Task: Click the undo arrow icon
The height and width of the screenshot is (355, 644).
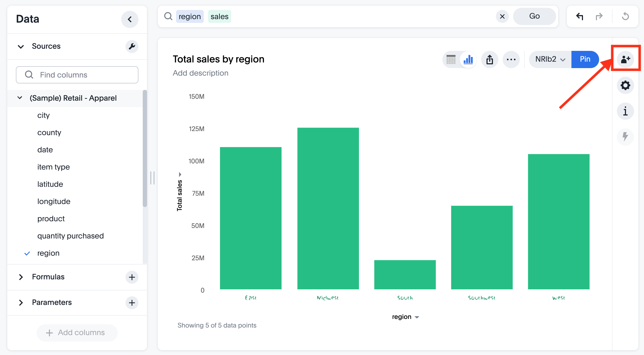Action: click(x=579, y=17)
